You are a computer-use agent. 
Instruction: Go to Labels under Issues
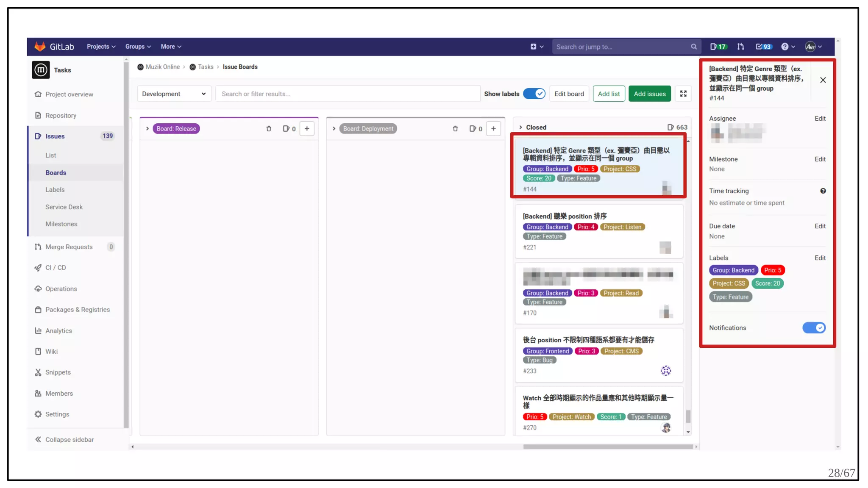55,190
